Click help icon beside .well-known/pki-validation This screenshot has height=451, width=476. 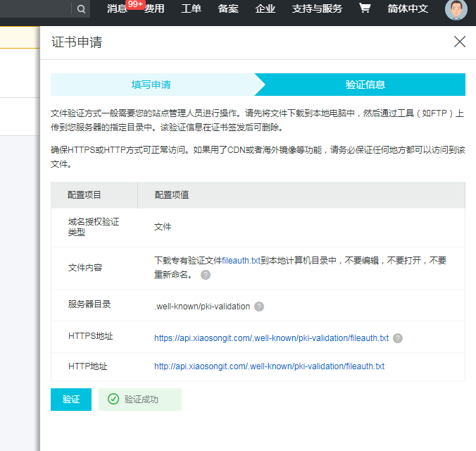pyautogui.click(x=259, y=307)
